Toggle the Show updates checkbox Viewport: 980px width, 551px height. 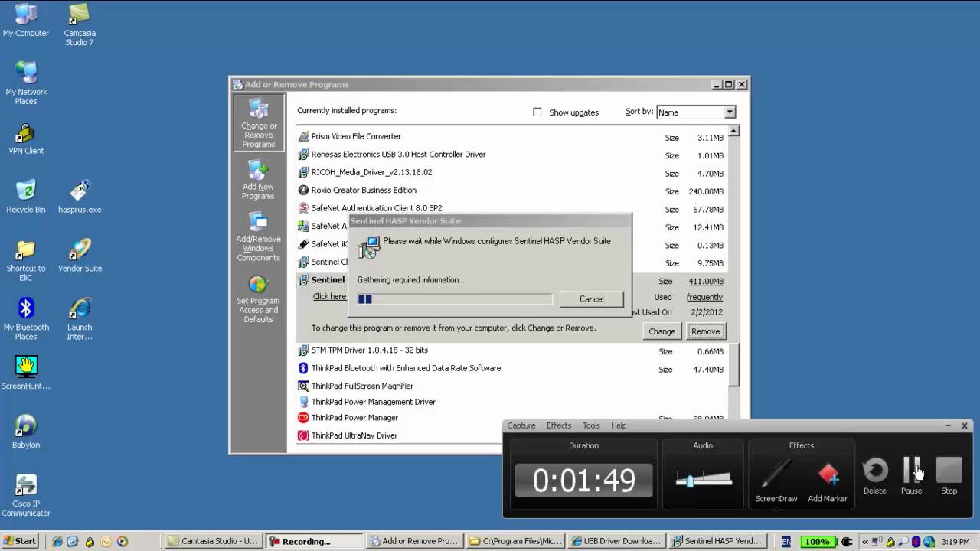click(537, 112)
